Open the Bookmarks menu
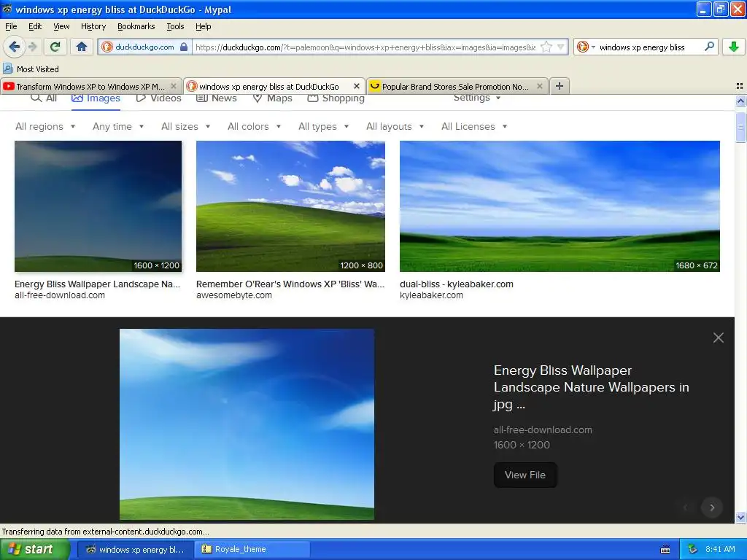 (136, 26)
